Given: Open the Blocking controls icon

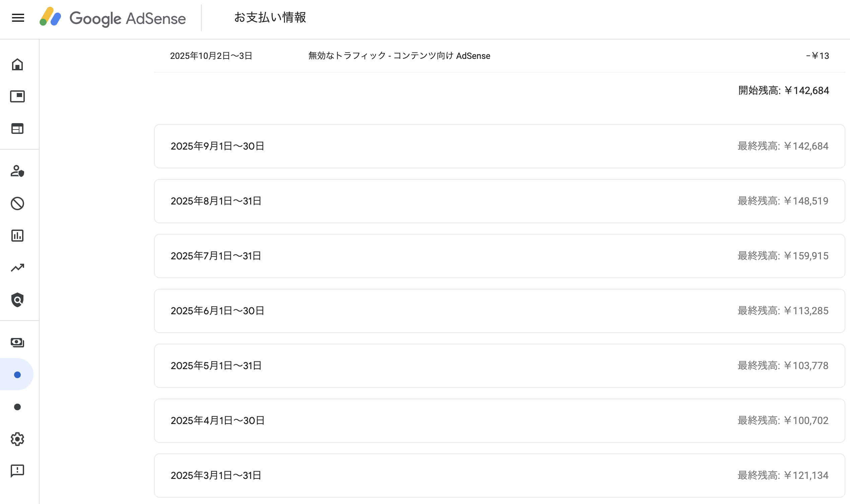Looking at the screenshot, I should click(x=17, y=203).
